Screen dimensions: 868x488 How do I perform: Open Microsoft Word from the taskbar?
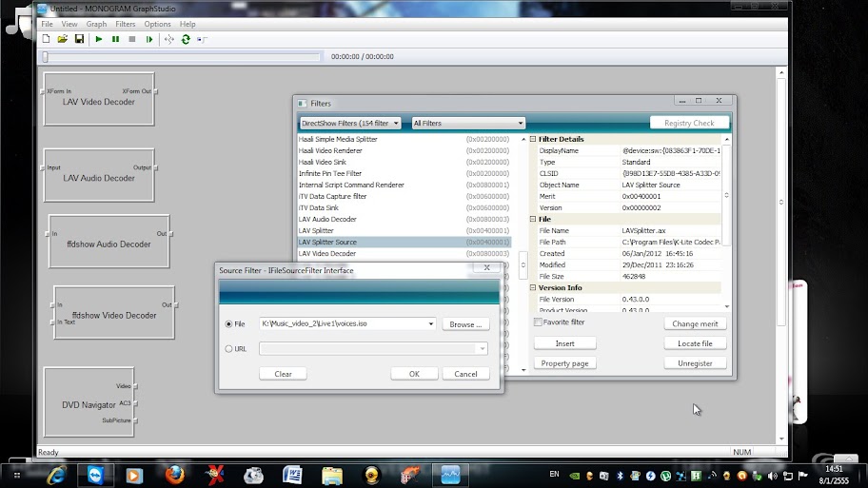click(x=292, y=476)
